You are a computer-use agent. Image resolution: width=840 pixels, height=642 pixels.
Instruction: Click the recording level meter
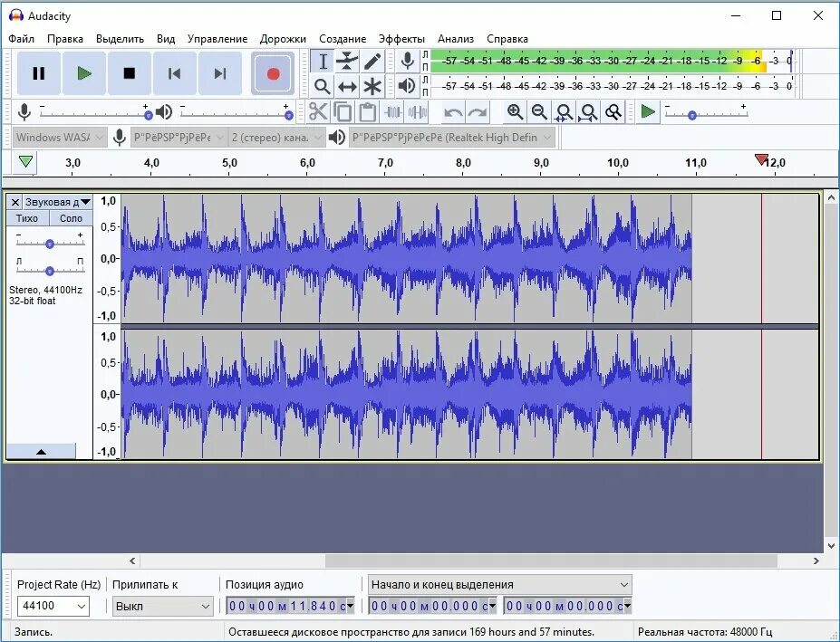(x=612, y=61)
